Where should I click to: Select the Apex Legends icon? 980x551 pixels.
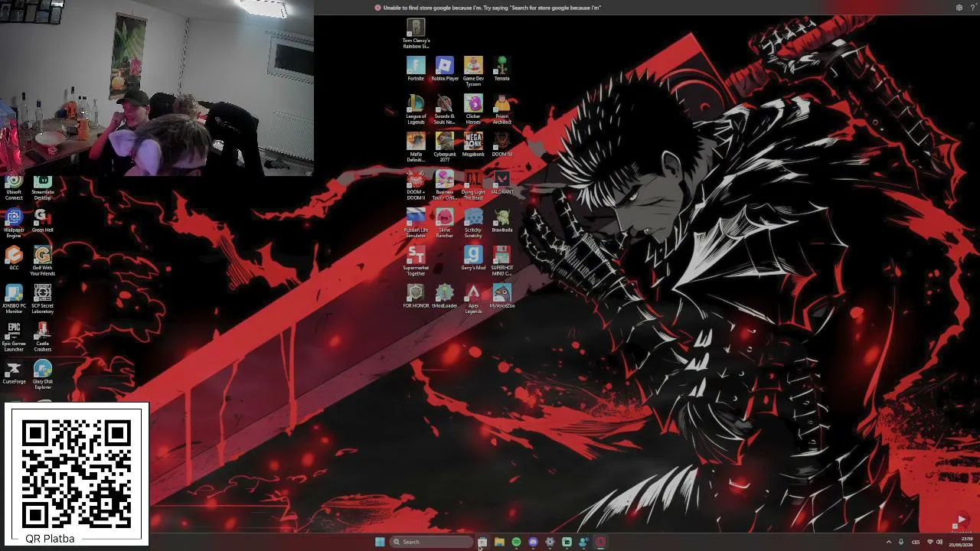click(x=473, y=299)
